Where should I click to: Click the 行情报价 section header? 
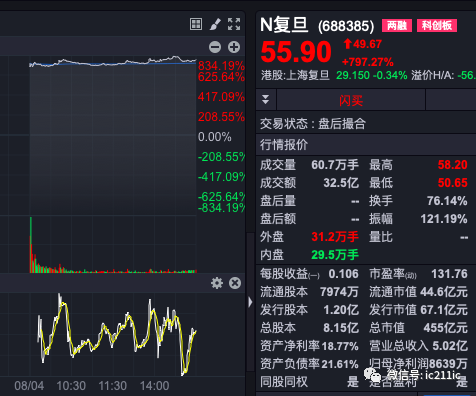point(284,145)
